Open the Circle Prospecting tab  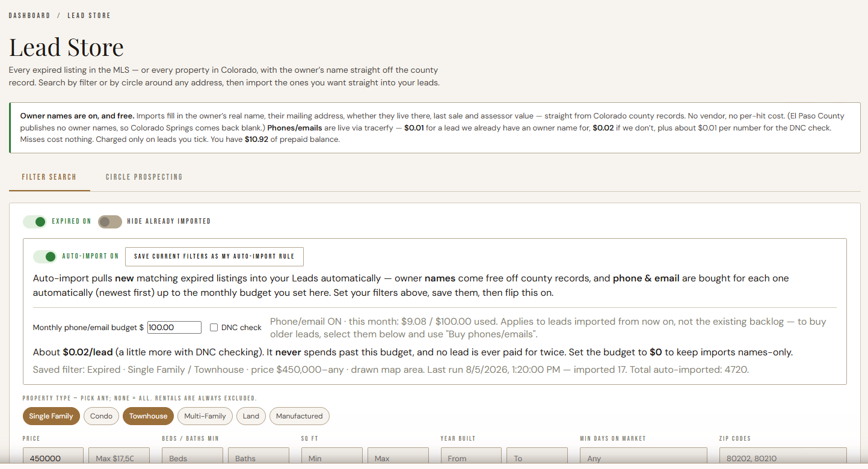tap(144, 177)
